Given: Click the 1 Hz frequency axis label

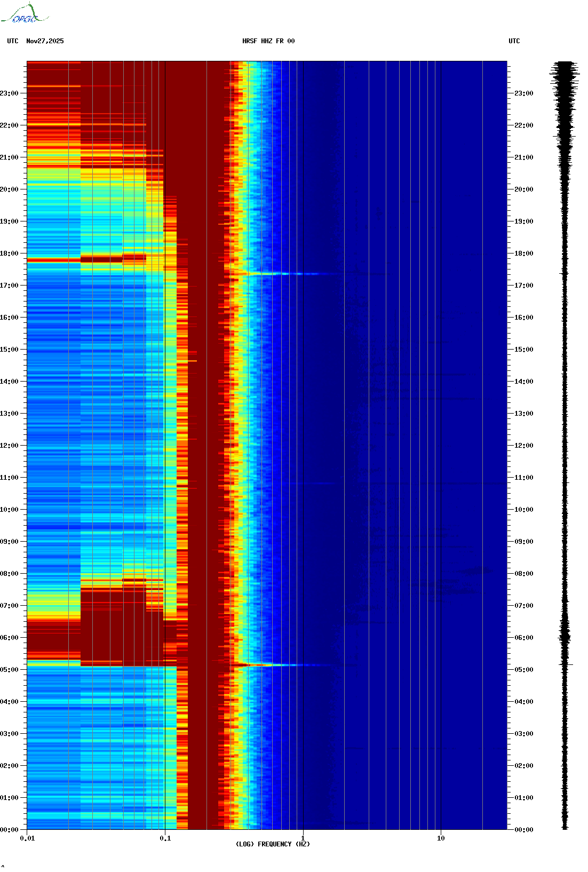Looking at the screenshot, I should (303, 838).
